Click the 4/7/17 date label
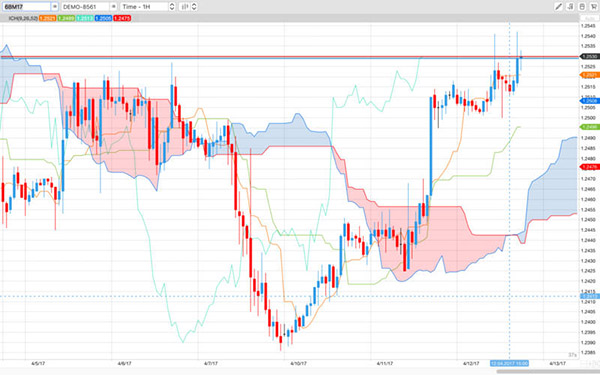Image resolution: width=600 pixels, height=375 pixels. click(x=210, y=363)
